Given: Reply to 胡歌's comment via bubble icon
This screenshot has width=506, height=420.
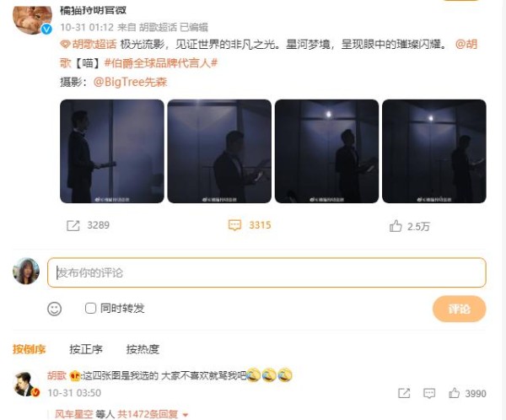Looking at the screenshot, I should coord(429,393).
